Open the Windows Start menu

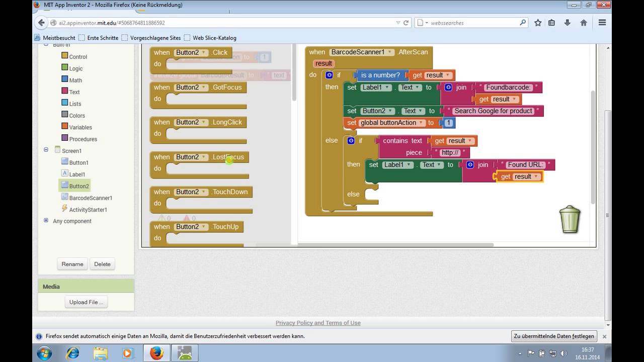pyautogui.click(x=44, y=353)
